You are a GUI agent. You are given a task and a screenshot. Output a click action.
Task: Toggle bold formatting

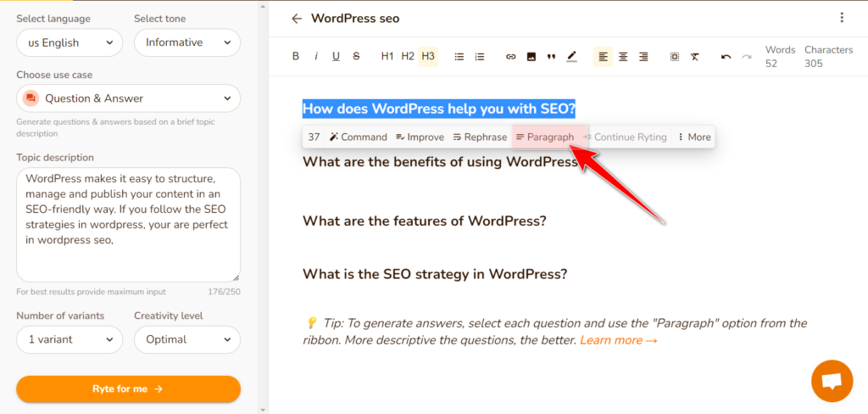(x=296, y=57)
